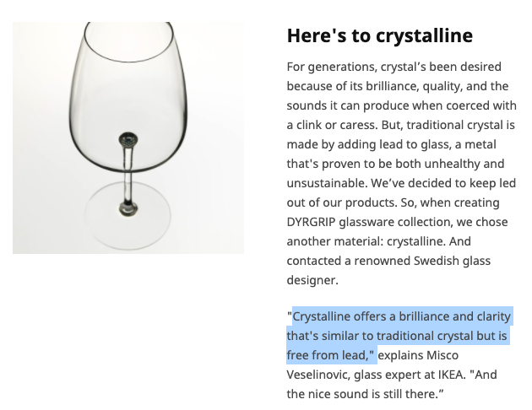Click the glass base in the photo

(128, 215)
